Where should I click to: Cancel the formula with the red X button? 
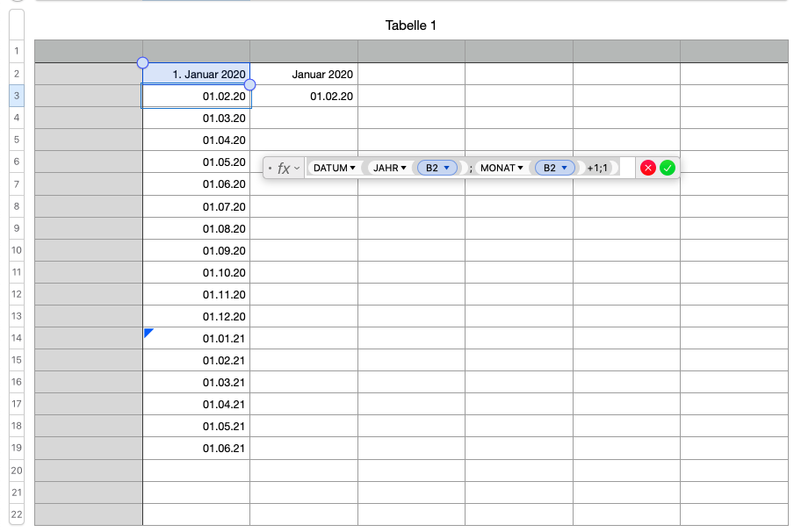point(647,168)
